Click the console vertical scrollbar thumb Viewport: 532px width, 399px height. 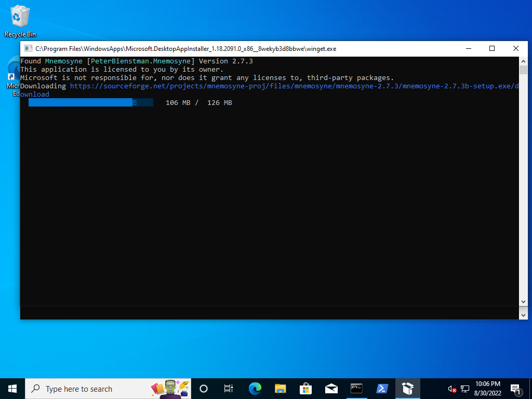pos(523,70)
